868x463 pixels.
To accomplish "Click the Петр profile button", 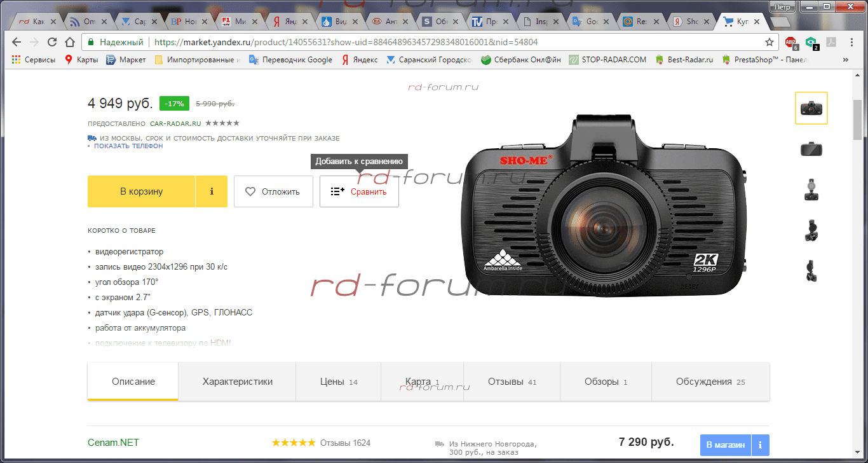I will point(783,7).
